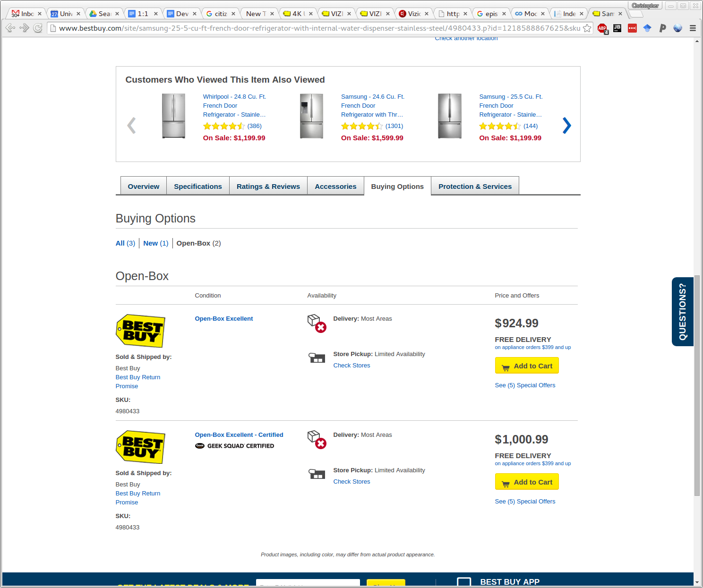Select the Buying Options tab
This screenshot has width=703, height=588.
pyautogui.click(x=397, y=186)
